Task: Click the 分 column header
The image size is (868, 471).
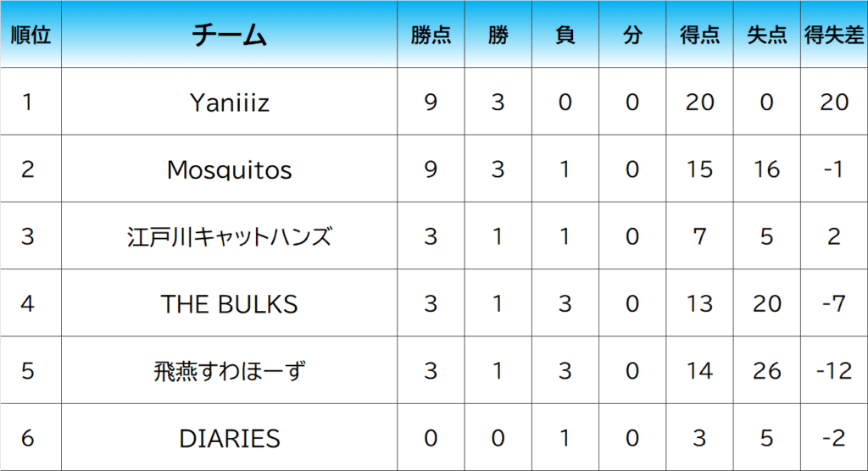Action: pos(632,35)
